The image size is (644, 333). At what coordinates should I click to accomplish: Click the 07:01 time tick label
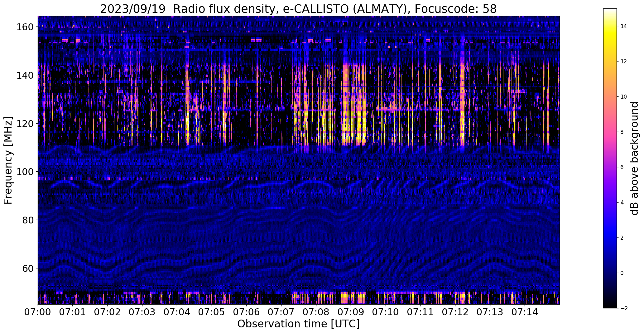(x=73, y=312)
